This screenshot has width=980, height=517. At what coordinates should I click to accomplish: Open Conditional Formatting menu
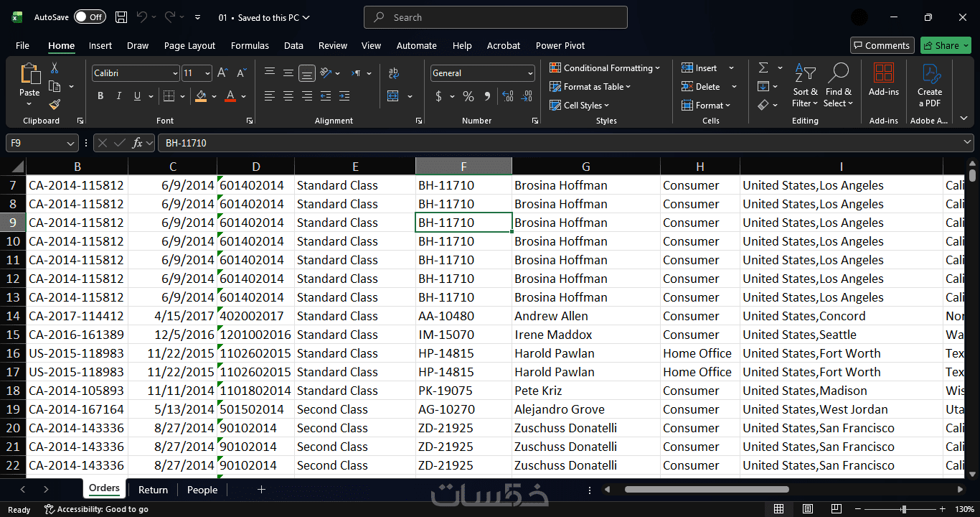point(606,68)
